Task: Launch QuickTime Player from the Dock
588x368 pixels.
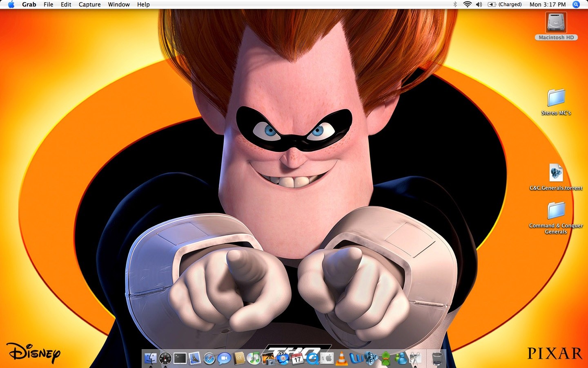Action: click(x=313, y=359)
